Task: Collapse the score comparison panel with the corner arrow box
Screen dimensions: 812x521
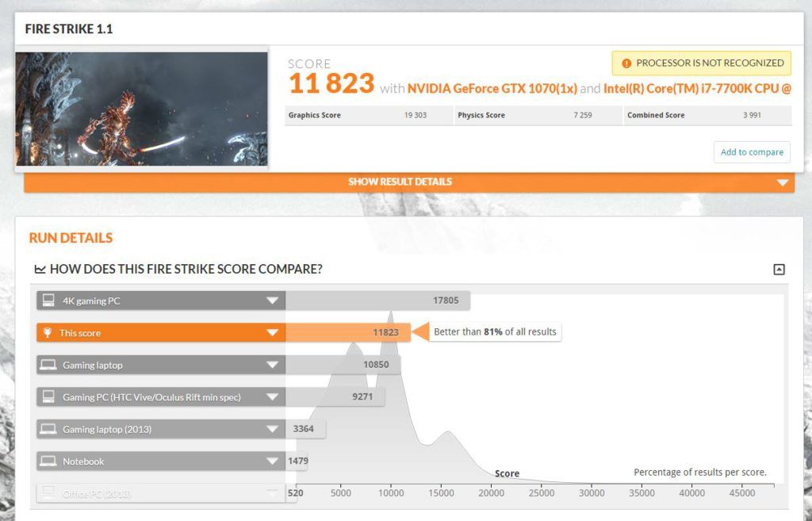Action: 779,270
